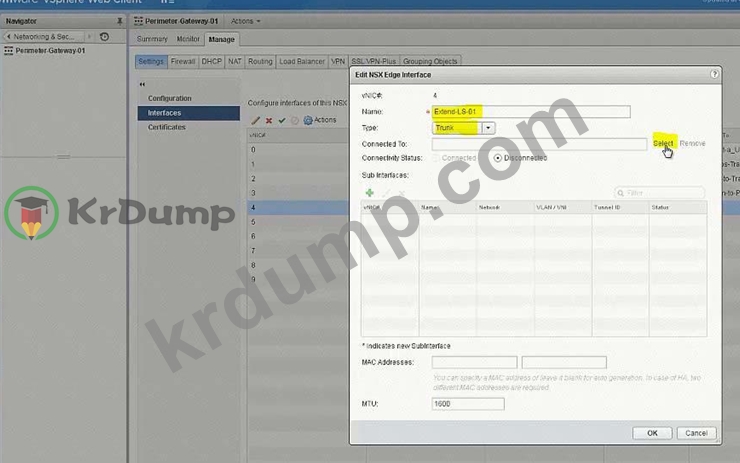Image resolution: width=740 pixels, height=463 pixels.
Task: Open the Type dropdown arrow
Action: [488, 128]
